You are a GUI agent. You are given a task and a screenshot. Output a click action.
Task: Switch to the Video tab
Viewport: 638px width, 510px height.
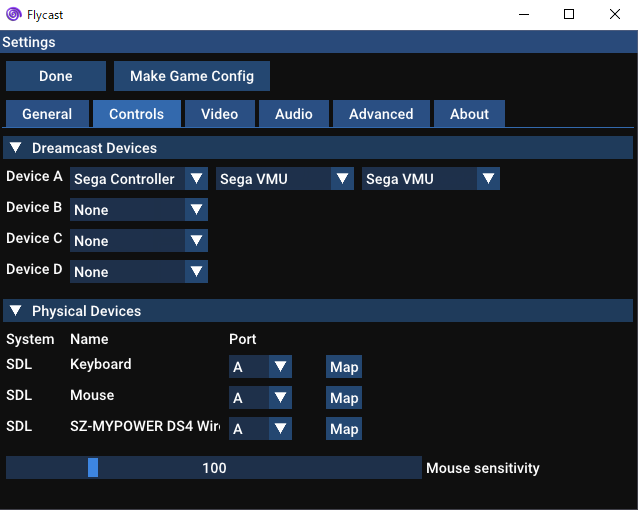219,114
